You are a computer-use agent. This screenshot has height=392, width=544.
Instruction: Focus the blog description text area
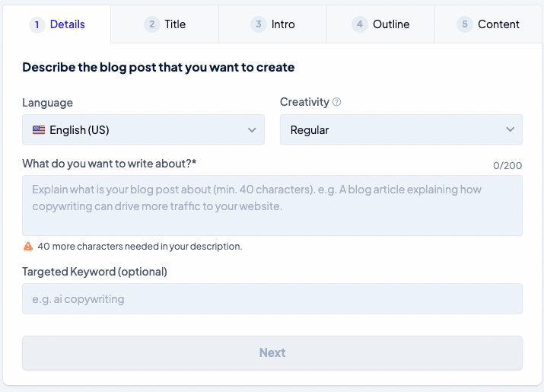pos(272,206)
